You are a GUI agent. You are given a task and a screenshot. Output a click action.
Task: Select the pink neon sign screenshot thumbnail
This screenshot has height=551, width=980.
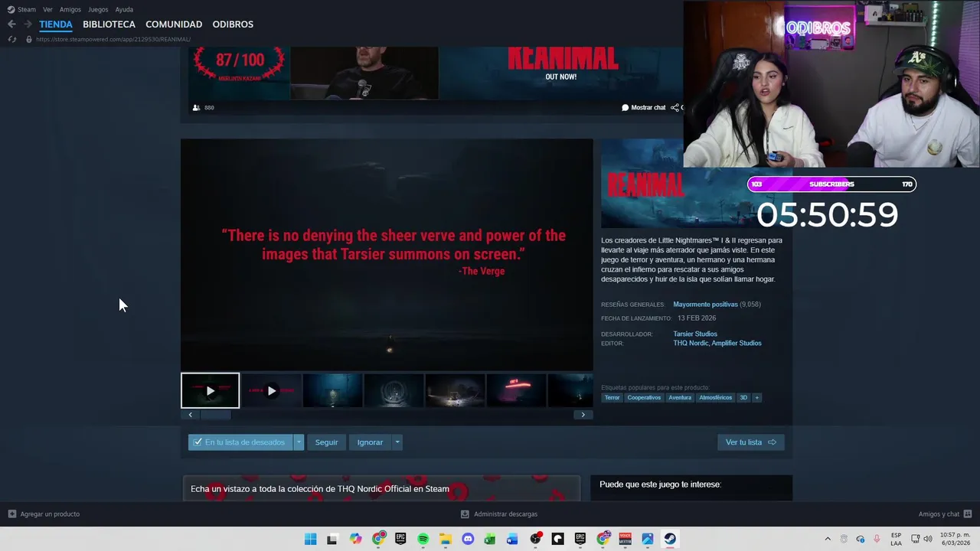516,391
